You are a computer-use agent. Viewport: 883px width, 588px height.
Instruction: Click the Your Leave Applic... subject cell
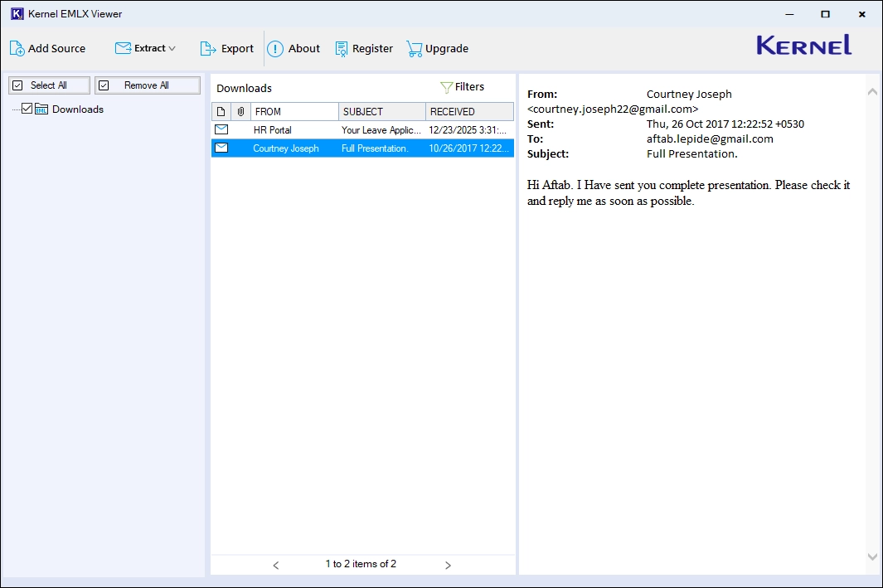tap(381, 130)
